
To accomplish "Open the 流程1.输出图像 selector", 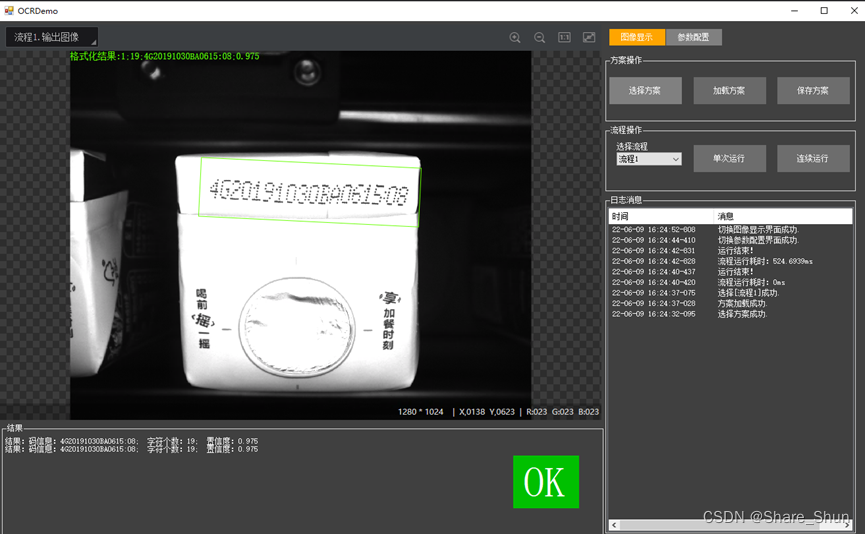I will (52, 37).
